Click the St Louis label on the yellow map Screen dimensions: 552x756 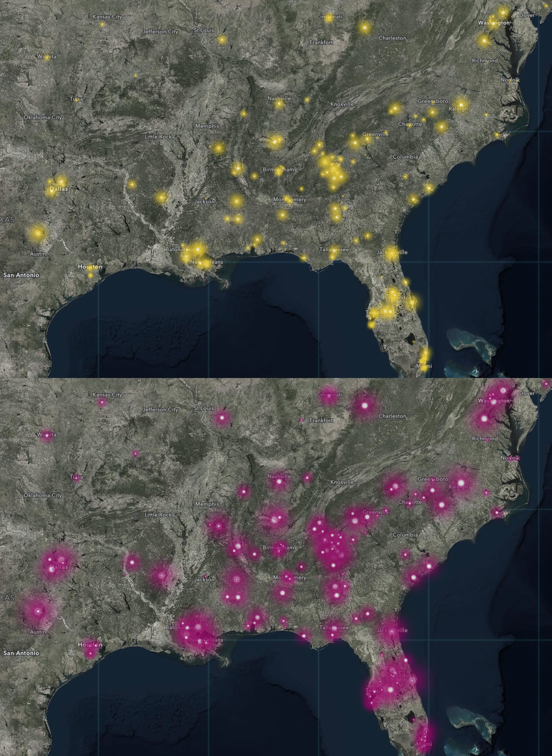(x=204, y=30)
